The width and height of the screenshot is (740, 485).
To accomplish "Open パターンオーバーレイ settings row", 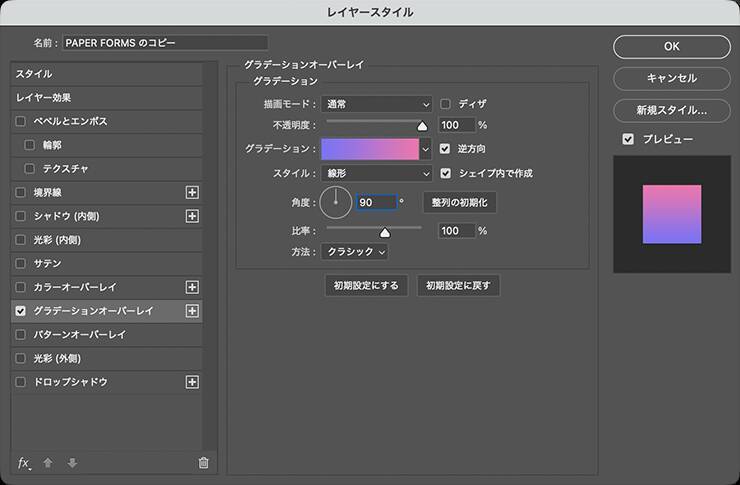I will (x=107, y=334).
